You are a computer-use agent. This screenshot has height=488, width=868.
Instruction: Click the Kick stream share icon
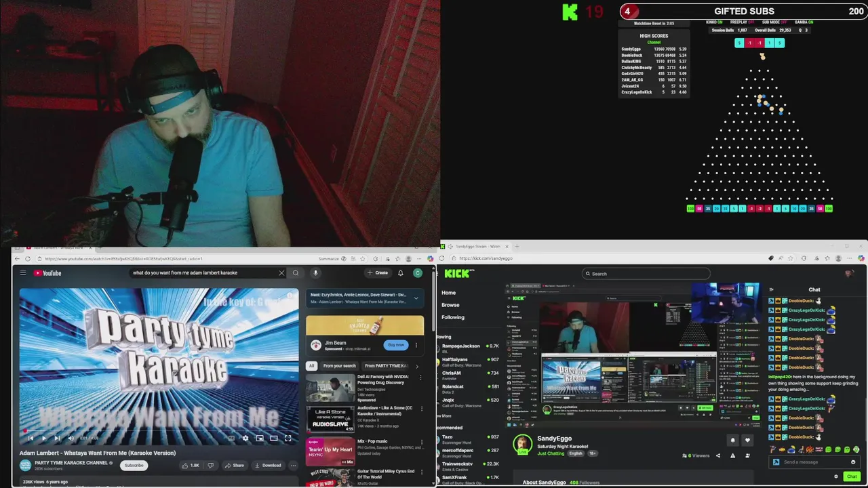click(718, 455)
